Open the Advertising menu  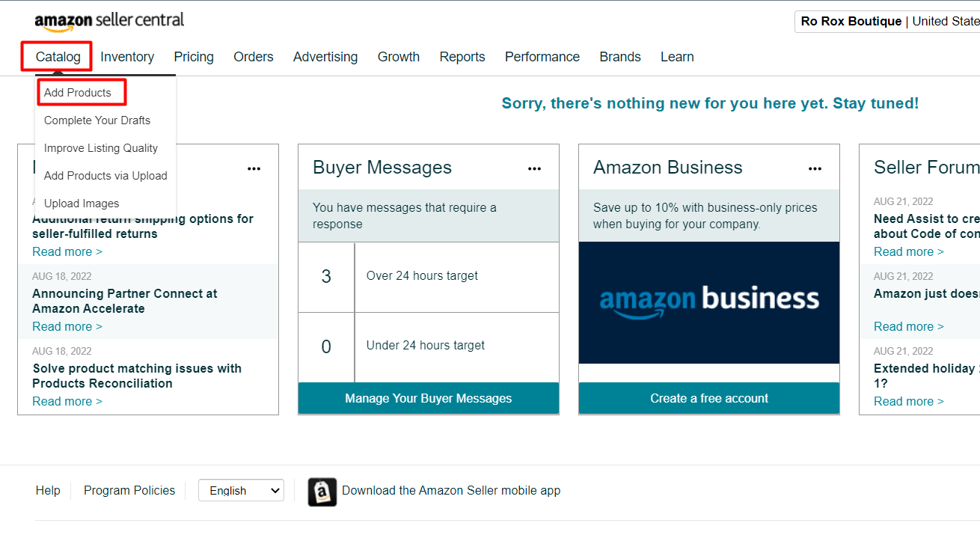point(325,57)
